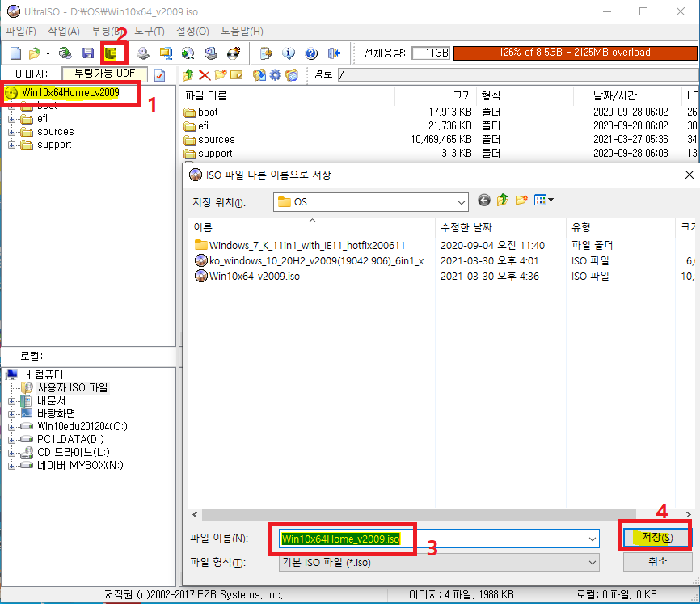The width and height of the screenshot is (700, 604).
Task: Click the blue info bubble icon
Action: pyautogui.click(x=289, y=53)
